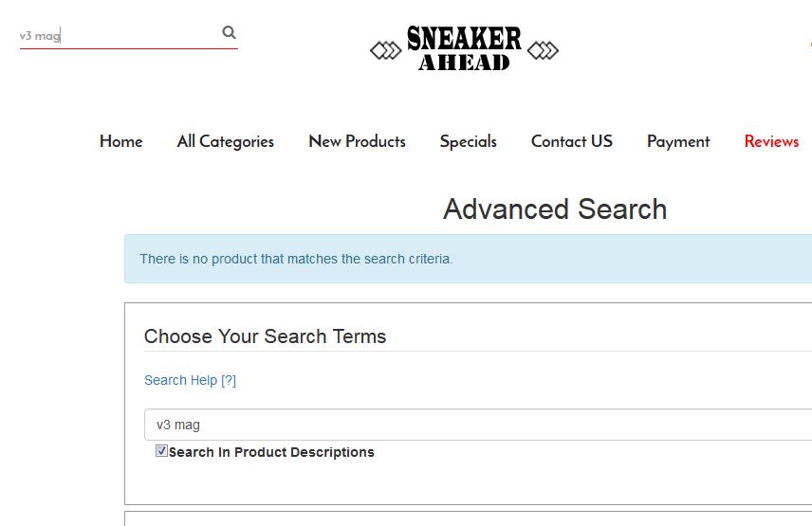The width and height of the screenshot is (812, 526).
Task: Open the Payment page
Action: pos(678,141)
